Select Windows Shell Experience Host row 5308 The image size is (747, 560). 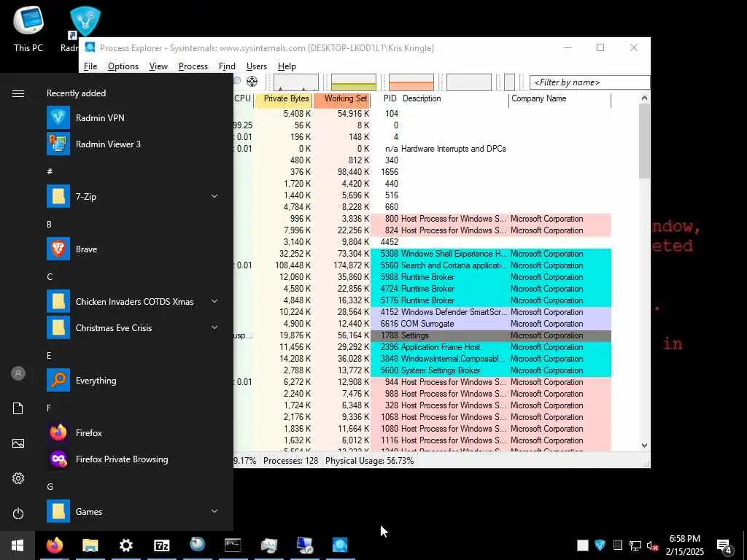point(422,254)
